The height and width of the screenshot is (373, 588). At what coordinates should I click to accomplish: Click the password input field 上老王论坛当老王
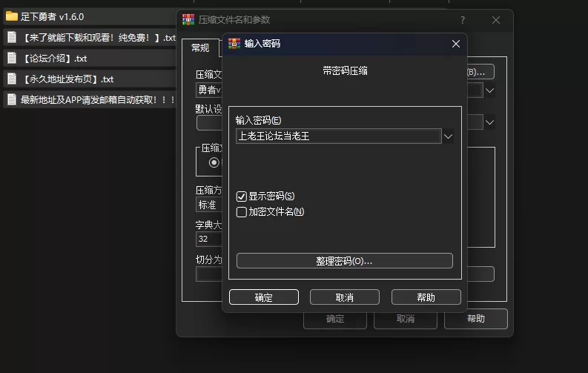click(x=338, y=136)
